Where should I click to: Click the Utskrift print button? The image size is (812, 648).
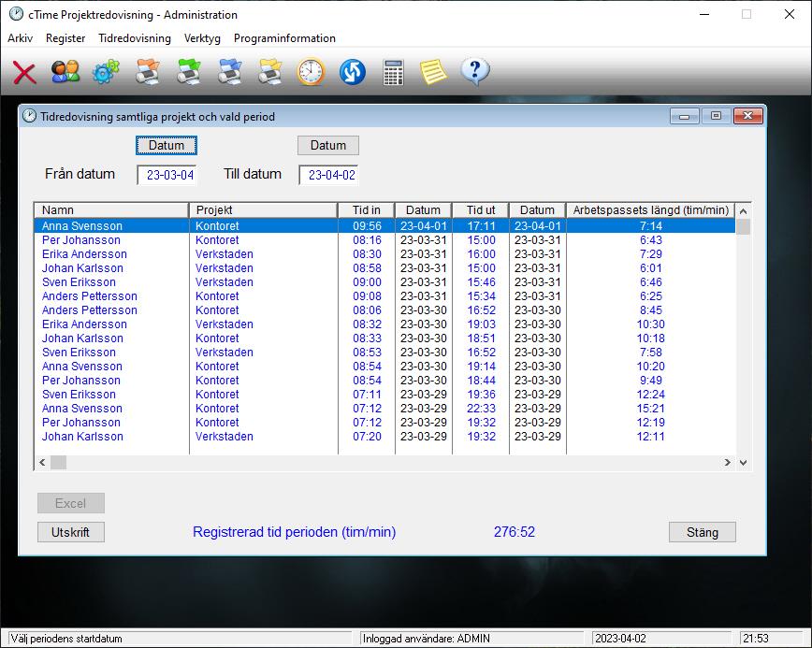coord(71,532)
